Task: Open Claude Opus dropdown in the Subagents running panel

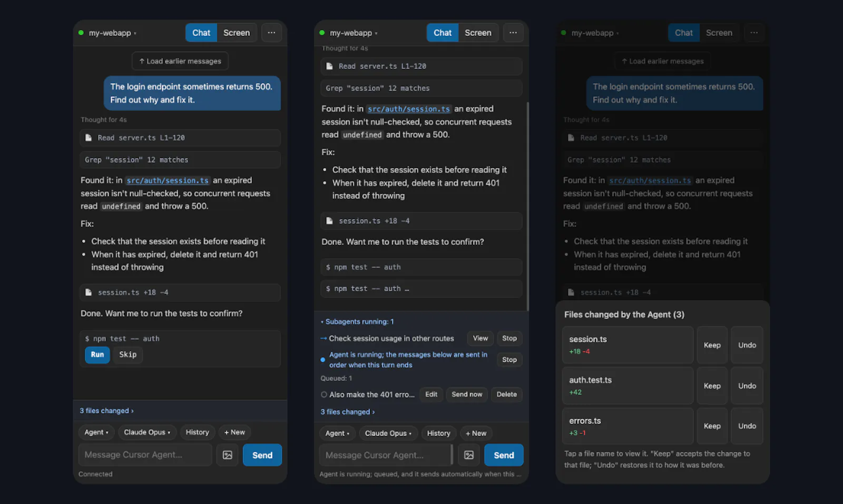Action: pos(388,433)
